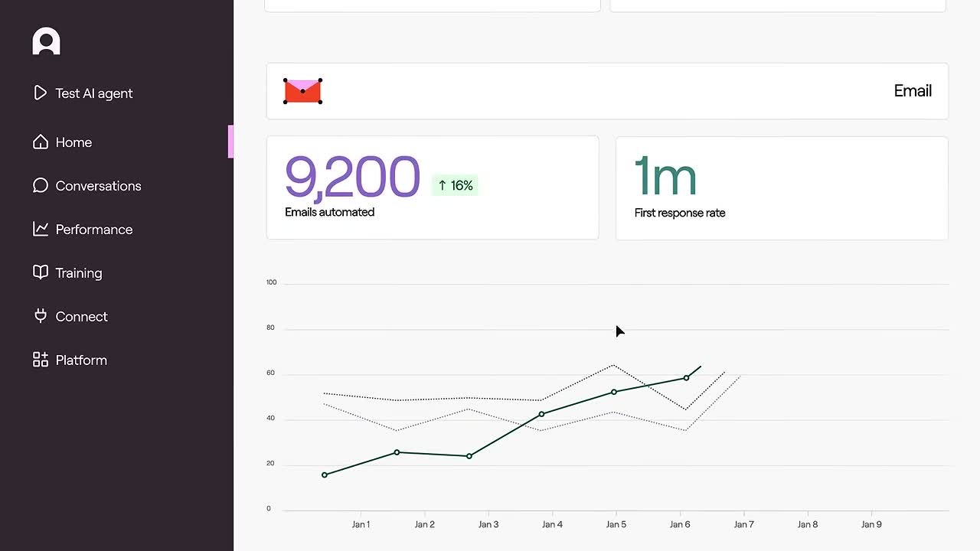This screenshot has height=551, width=980.
Task: Click the Connect plug icon
Action: point(41,316)
